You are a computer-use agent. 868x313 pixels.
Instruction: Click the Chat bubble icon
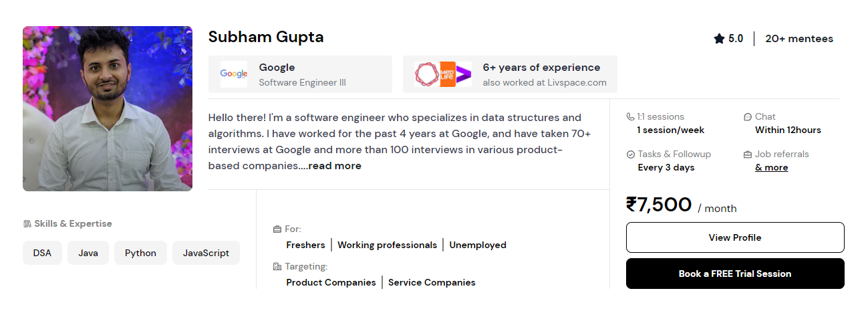748,116
